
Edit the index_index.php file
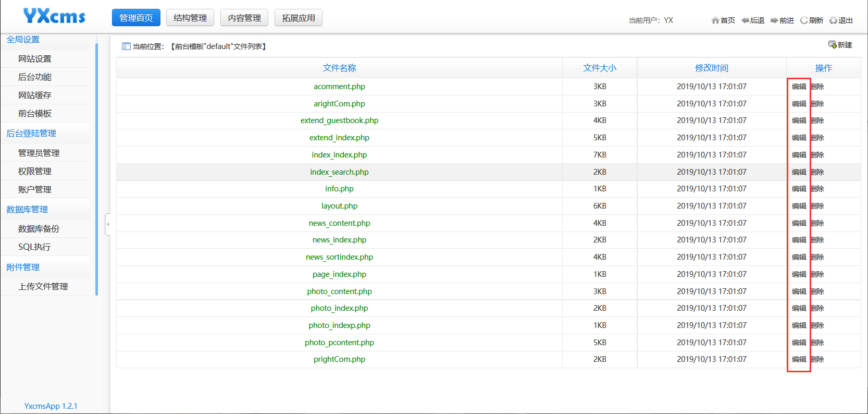(x=799, y=155)
